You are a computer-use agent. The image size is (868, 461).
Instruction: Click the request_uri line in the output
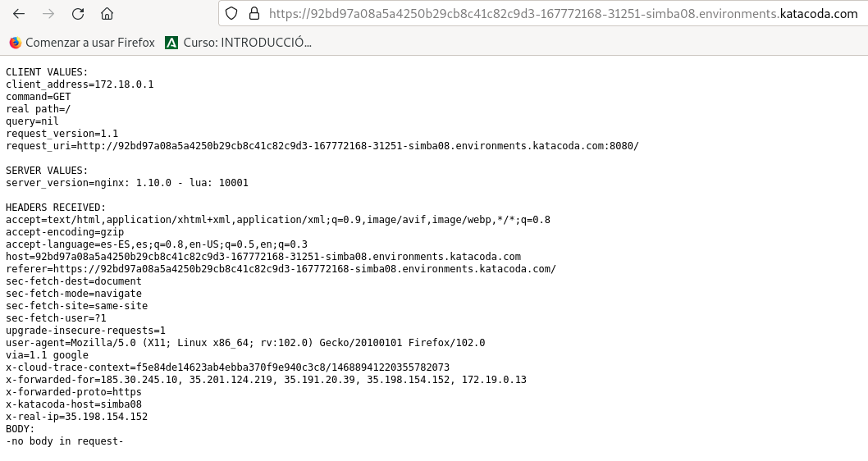(x=322, y=146)
